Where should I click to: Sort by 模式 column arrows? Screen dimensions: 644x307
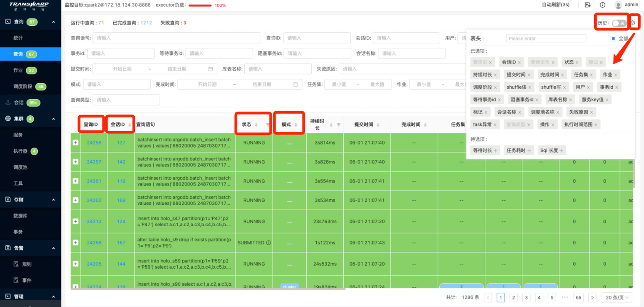(296, 125)
